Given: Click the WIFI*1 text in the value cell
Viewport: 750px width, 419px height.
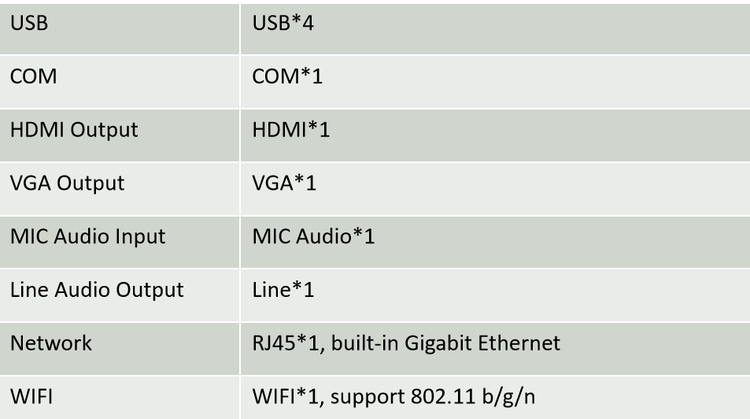Looking at the screenshot, I should point(285,397).
